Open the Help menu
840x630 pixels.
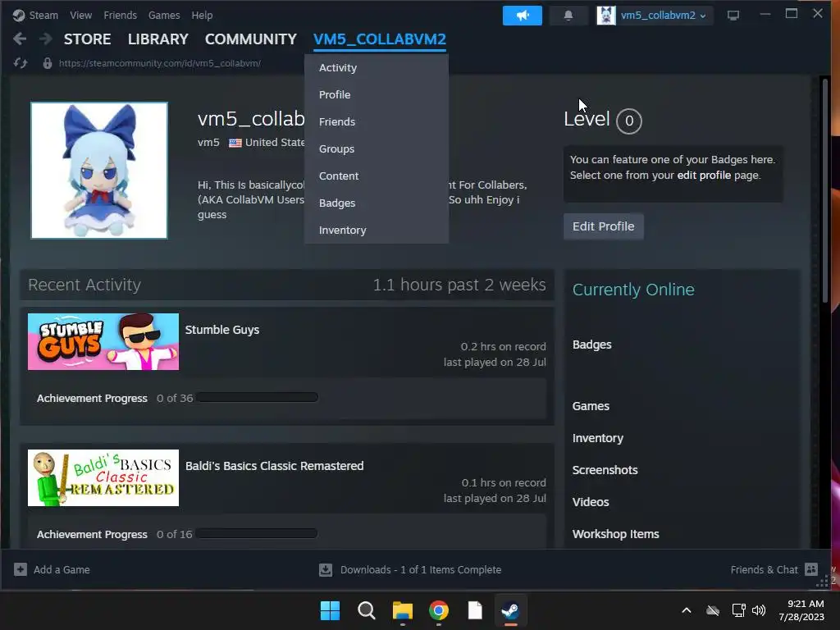click(x=202, y=15)
